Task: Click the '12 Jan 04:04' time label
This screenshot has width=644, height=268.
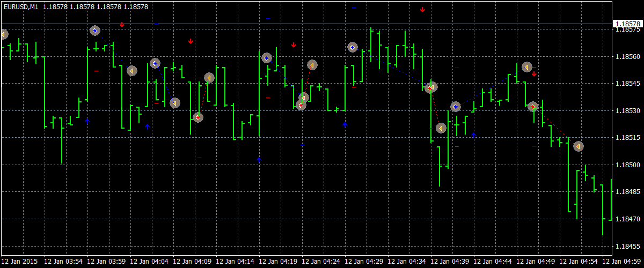Action: (149, 262)
